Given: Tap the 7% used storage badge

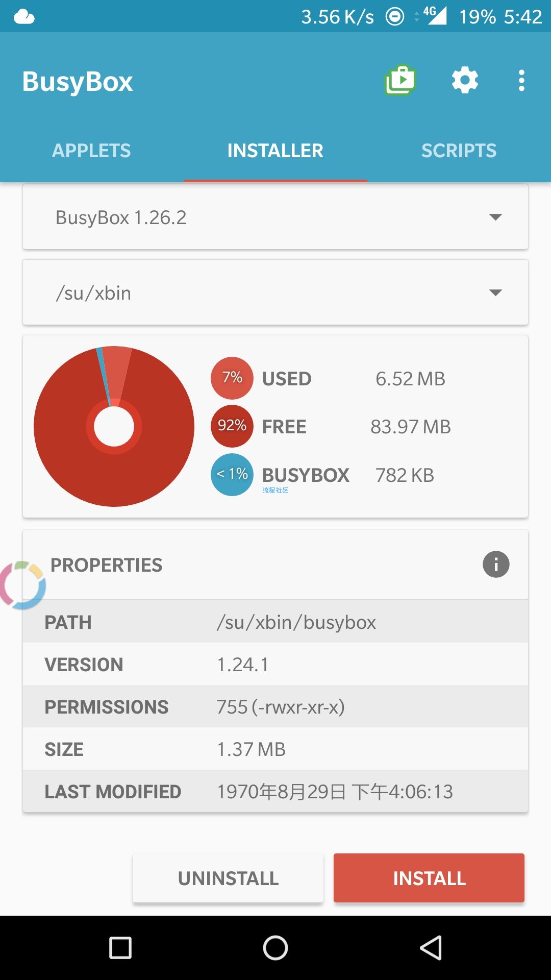Looking at the screenshot, I should (x=232, y=378).
